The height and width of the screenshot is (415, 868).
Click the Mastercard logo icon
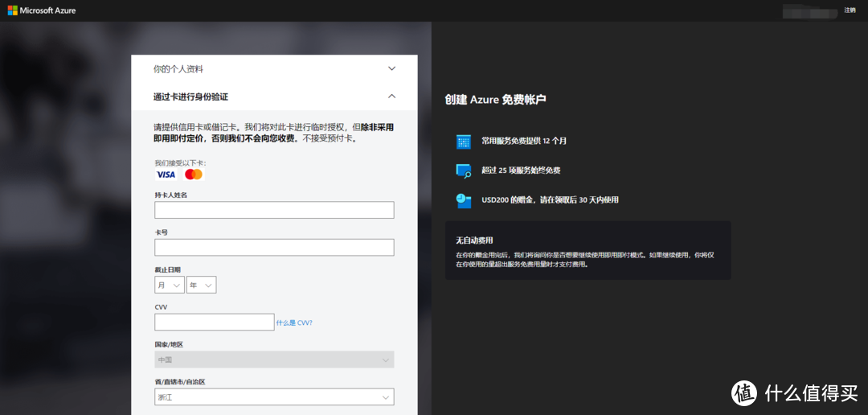(194, 175)
